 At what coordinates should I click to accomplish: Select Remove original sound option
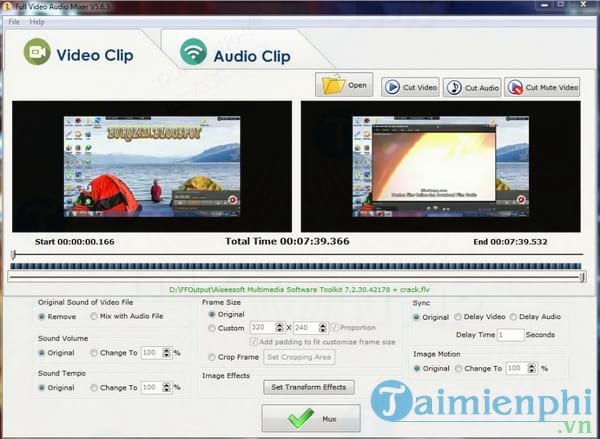click(42, 317)
